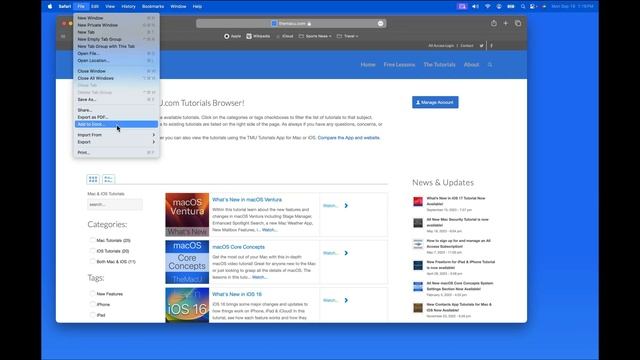Choose Export as PDF menu item
The width and height of the screenshot is (640, 360).
click(x=116, y=117)
